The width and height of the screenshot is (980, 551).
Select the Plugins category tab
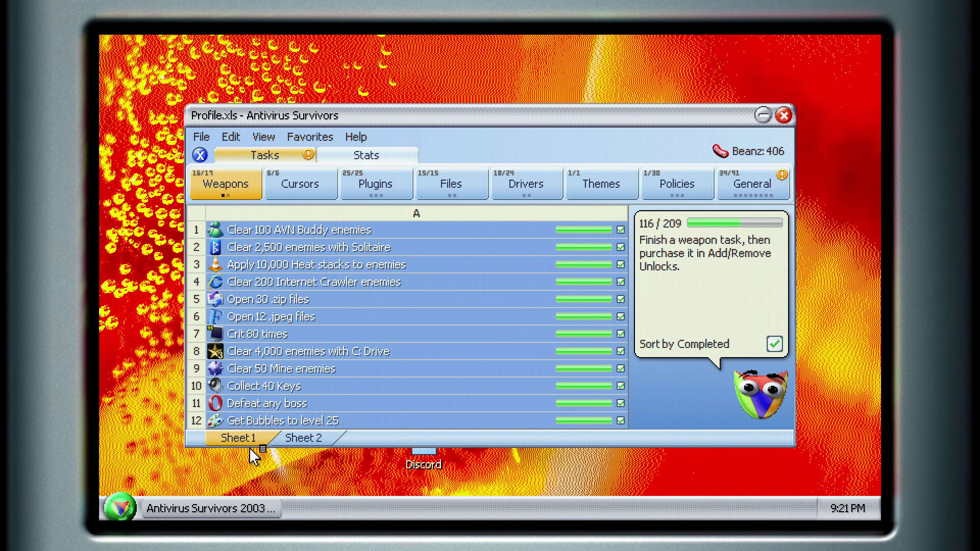coord(376,184)
